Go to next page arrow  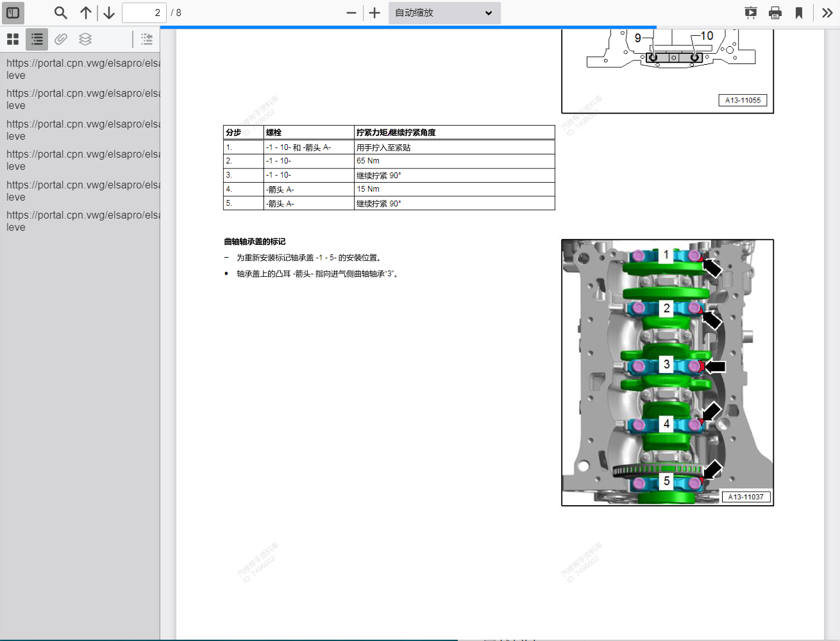pyautogui.click(x=109, y=13)
